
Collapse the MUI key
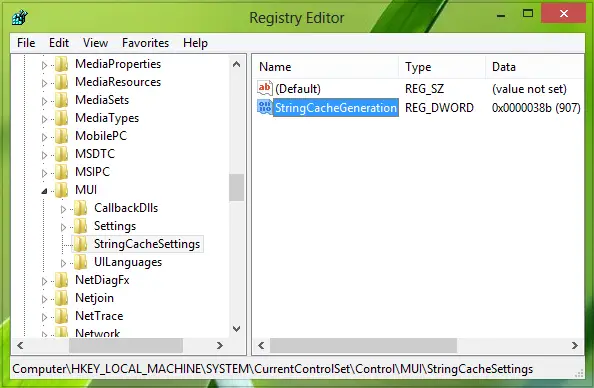44,191
